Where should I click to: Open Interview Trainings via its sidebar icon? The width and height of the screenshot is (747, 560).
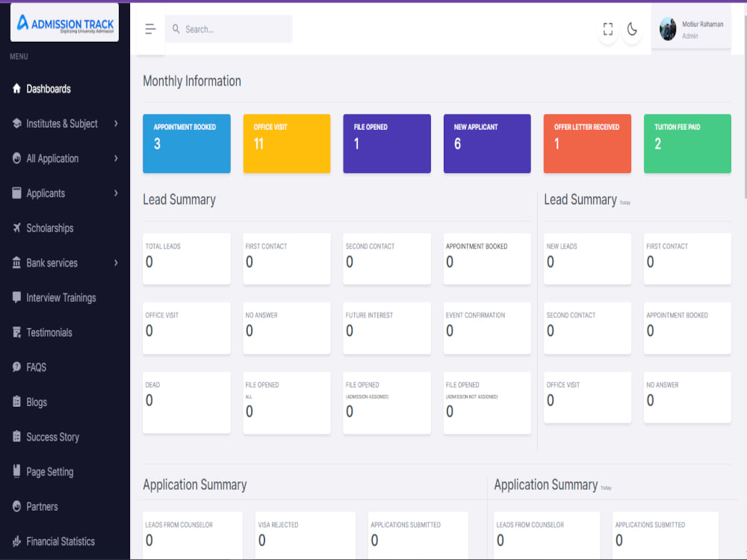click(x=16, y=297)
